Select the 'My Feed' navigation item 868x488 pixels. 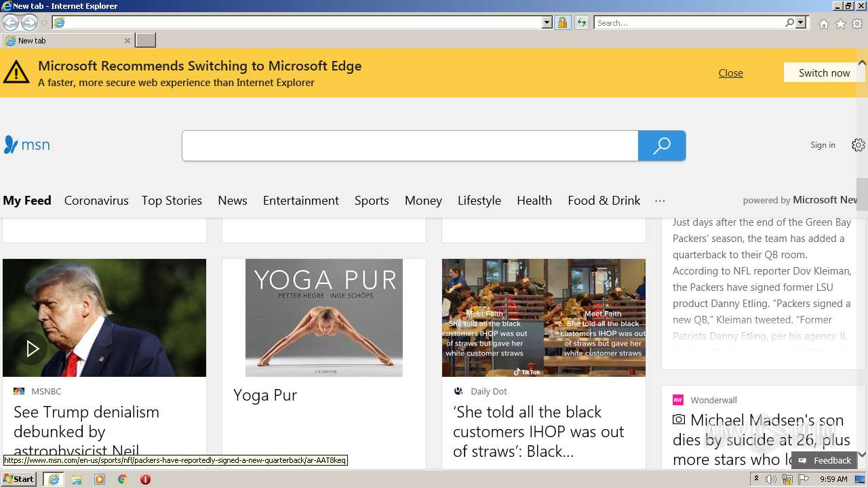point(27,201)
